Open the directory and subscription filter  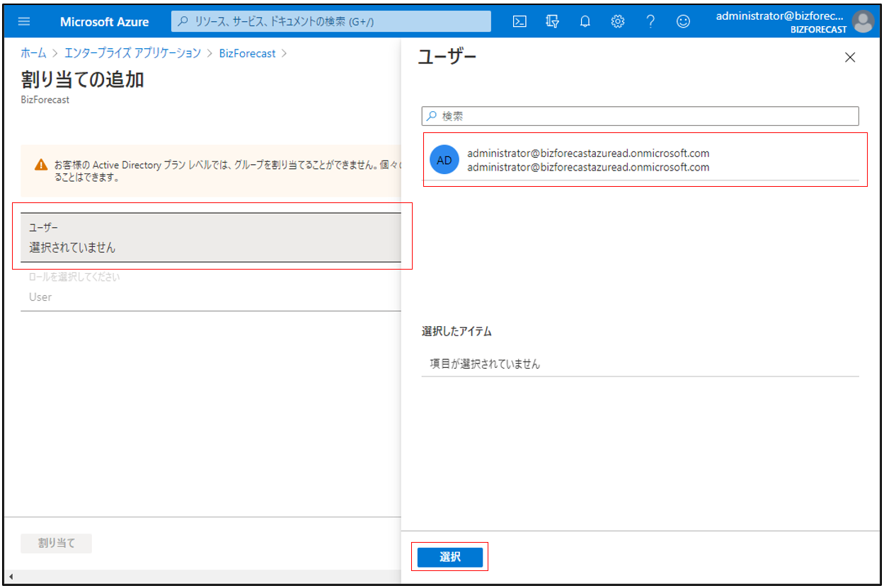(x=552, y=21)
